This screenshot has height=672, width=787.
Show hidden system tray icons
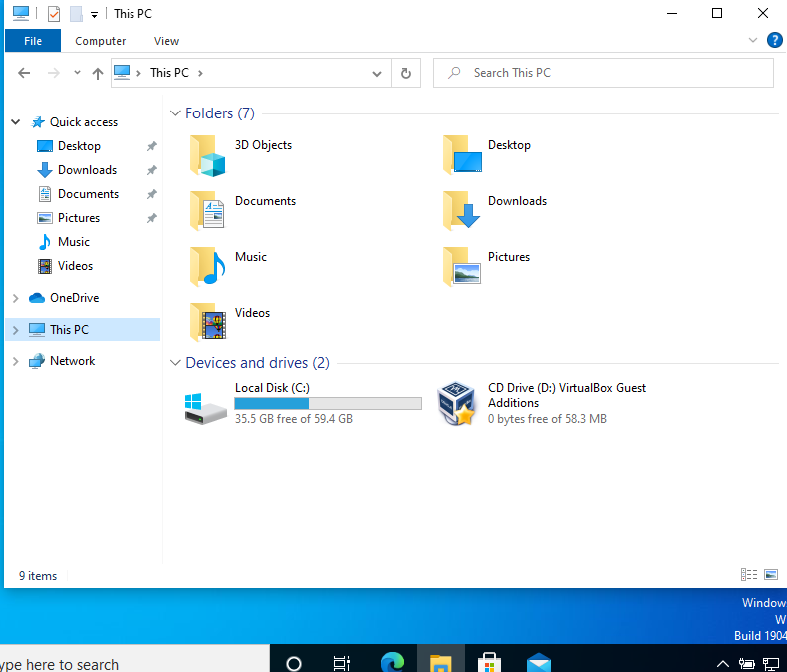pos(722,663)
